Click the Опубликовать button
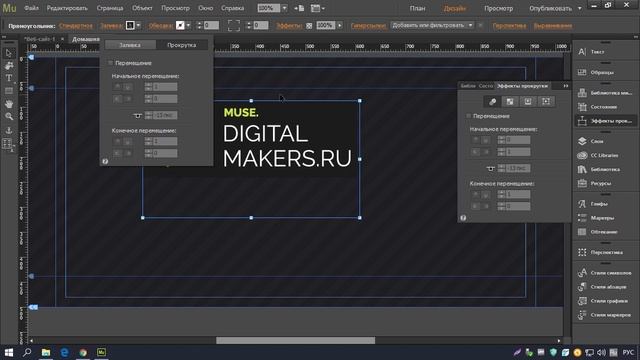The image size is (640, 360). coord(551,8)
